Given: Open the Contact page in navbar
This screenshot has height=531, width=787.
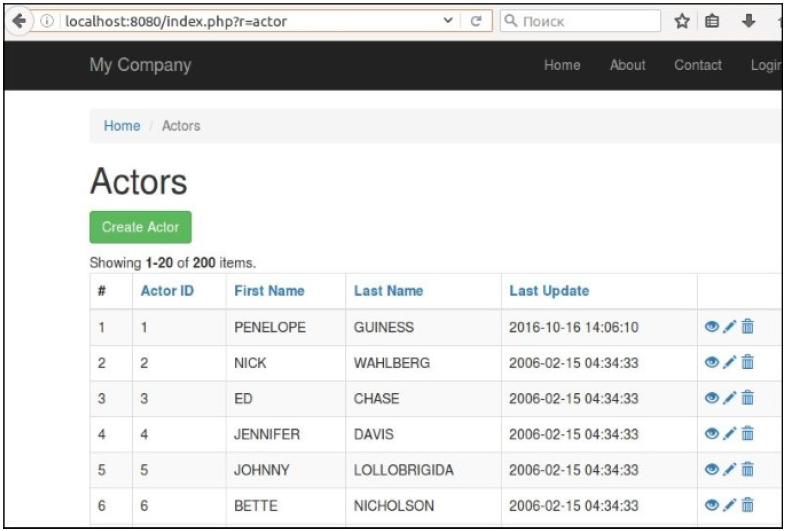Looking at the screenshot, I should point(697,65).
